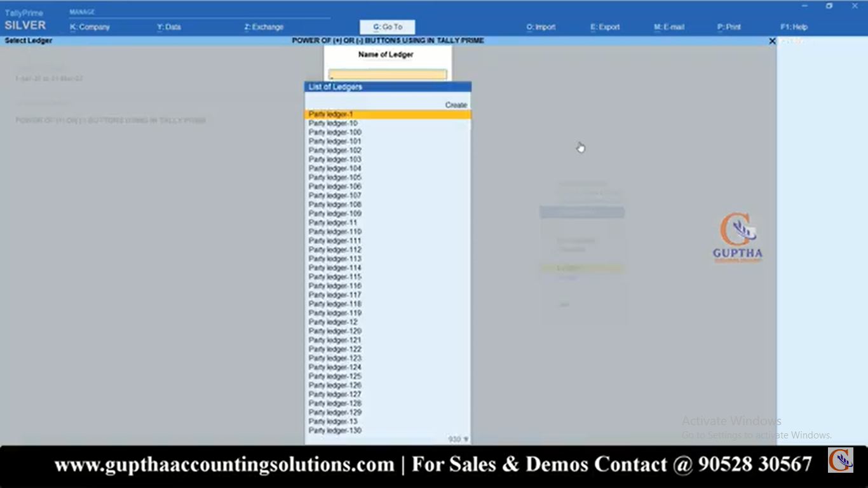Select Party ledger-120
Viewport: 868px width, 488px height.
[x=388, y=331]
